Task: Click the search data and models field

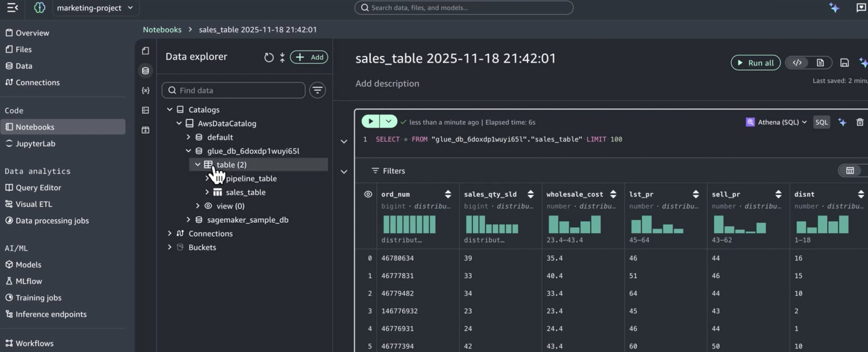Action: coord(464,8)
